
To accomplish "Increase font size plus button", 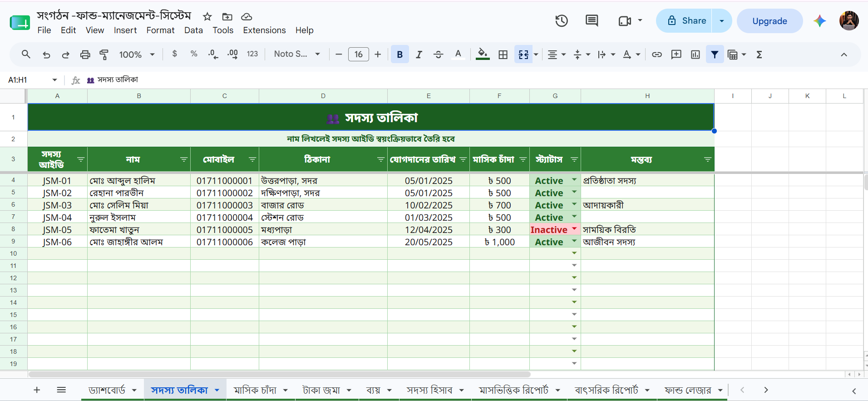I will tap(378, 54).
